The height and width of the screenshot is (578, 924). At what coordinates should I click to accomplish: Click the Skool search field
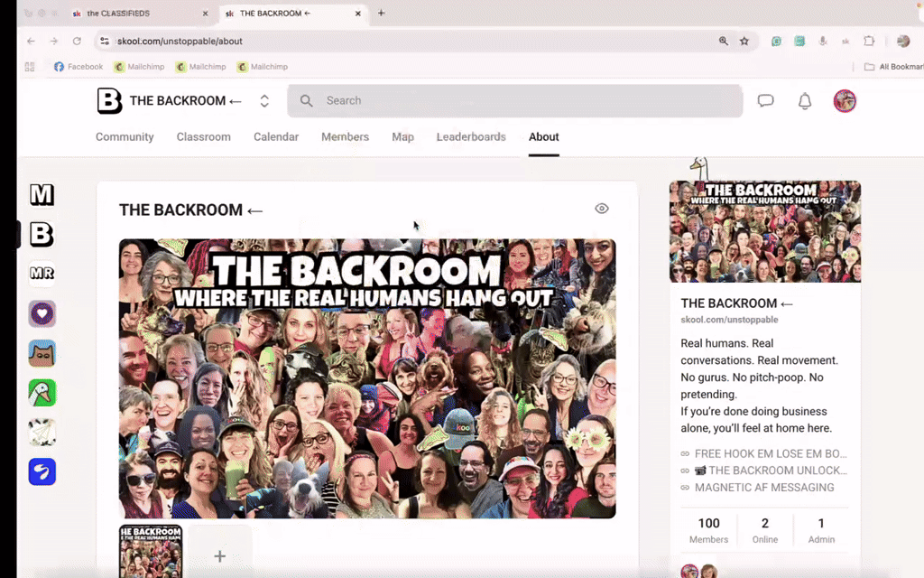click(515, 101)
